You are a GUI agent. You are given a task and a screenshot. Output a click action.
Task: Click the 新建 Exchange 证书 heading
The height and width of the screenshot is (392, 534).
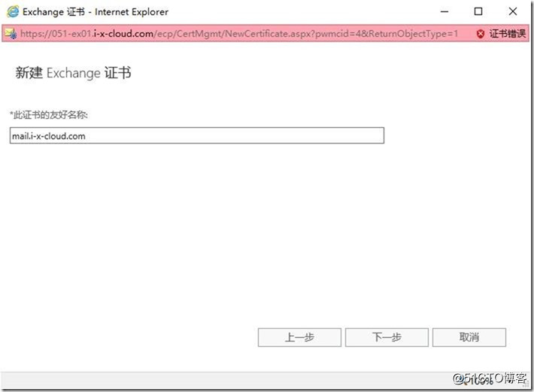(73, 73)
